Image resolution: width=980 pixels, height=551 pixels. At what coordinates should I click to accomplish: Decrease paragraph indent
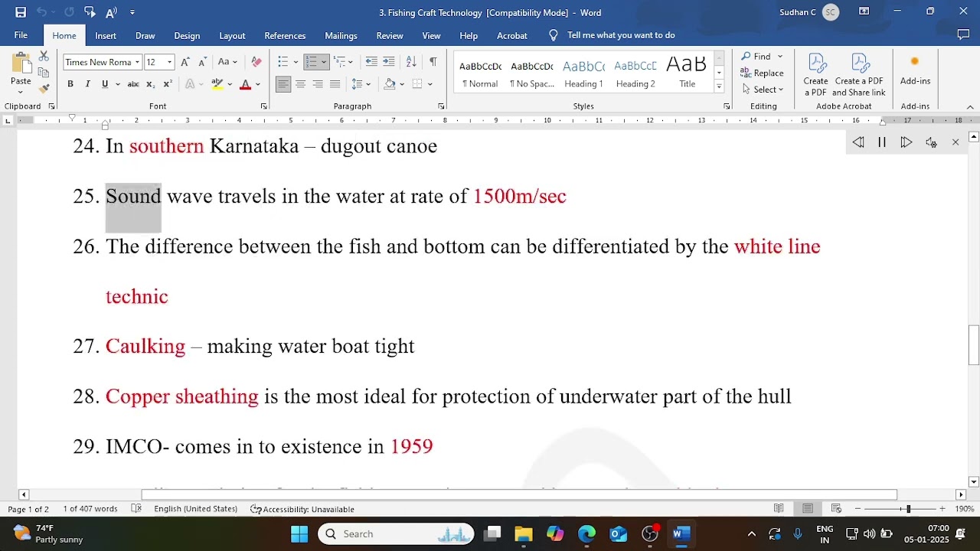(371, 62)
